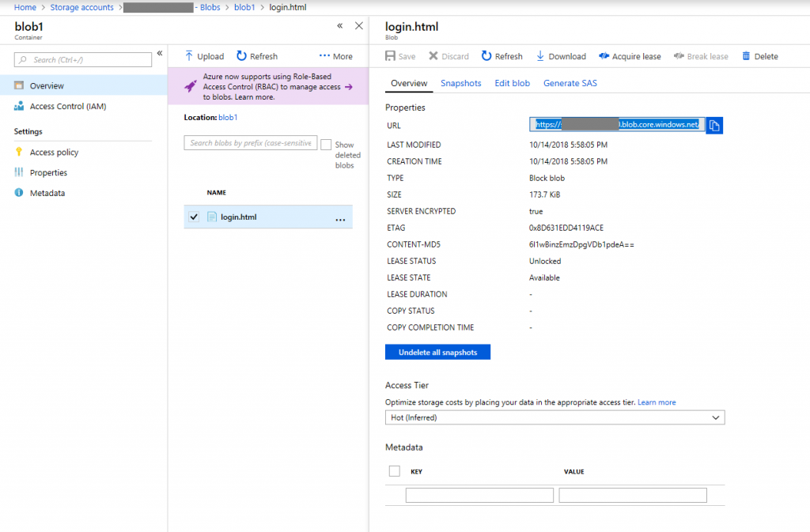
Task: Click the Discard X icon
Action: point(433,55)
